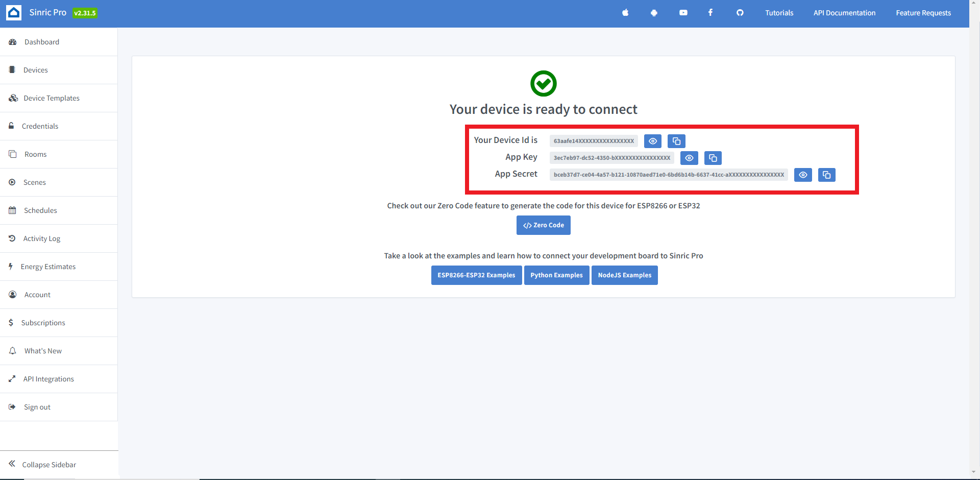Copy the App Secret to clipboard
Image resolution: width=980 pixels, height=480 pixels.
click(827, 175)
